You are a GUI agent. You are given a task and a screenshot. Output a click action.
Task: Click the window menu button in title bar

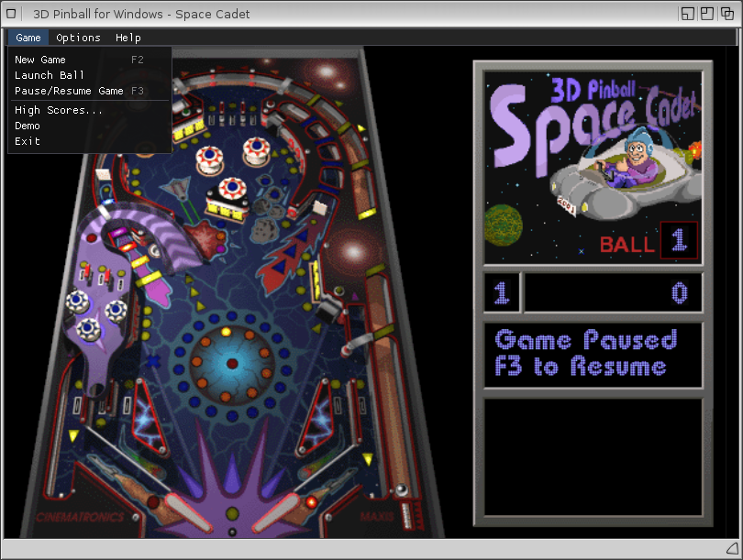(13, 14)
